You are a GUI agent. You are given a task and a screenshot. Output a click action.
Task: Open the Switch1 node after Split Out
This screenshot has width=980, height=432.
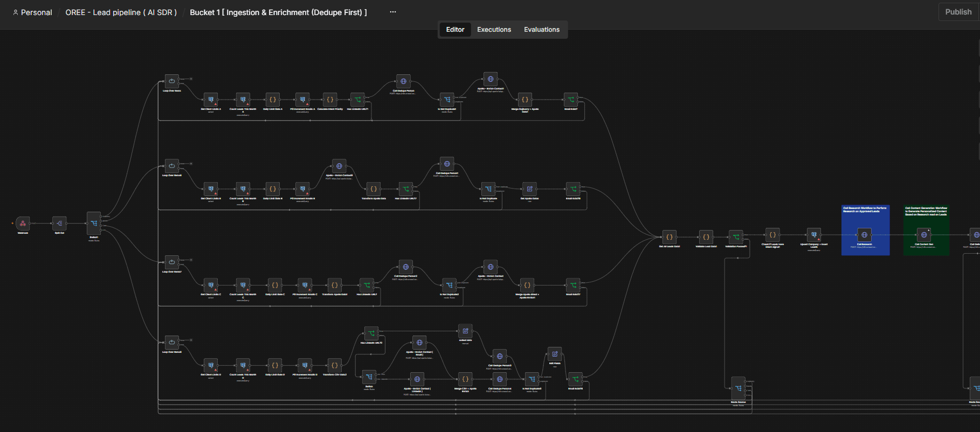click(x=94, y=223)
